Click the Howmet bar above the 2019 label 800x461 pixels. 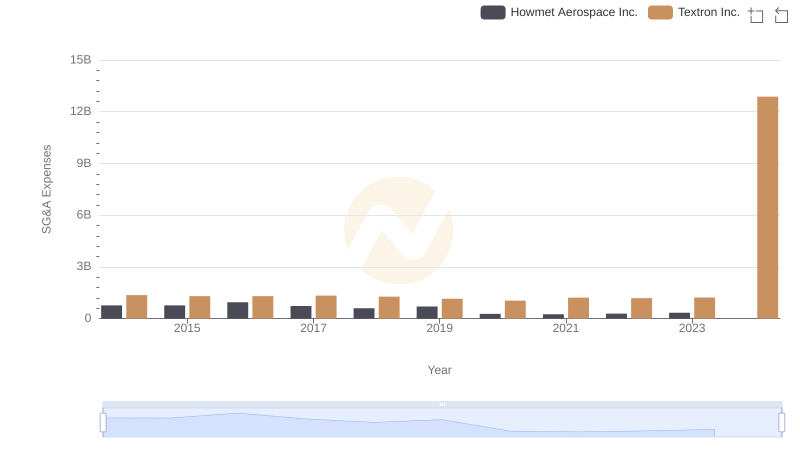click(427, 313)
